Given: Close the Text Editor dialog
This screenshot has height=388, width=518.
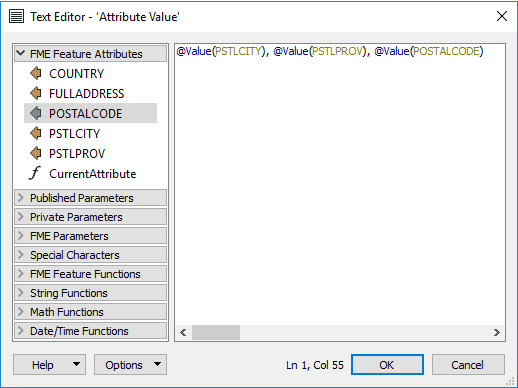Looking at the screenshot, I should [x=502, y=16].
